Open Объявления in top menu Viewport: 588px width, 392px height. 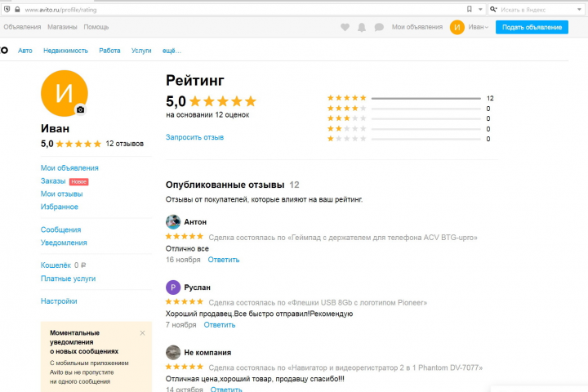[22, 27]
